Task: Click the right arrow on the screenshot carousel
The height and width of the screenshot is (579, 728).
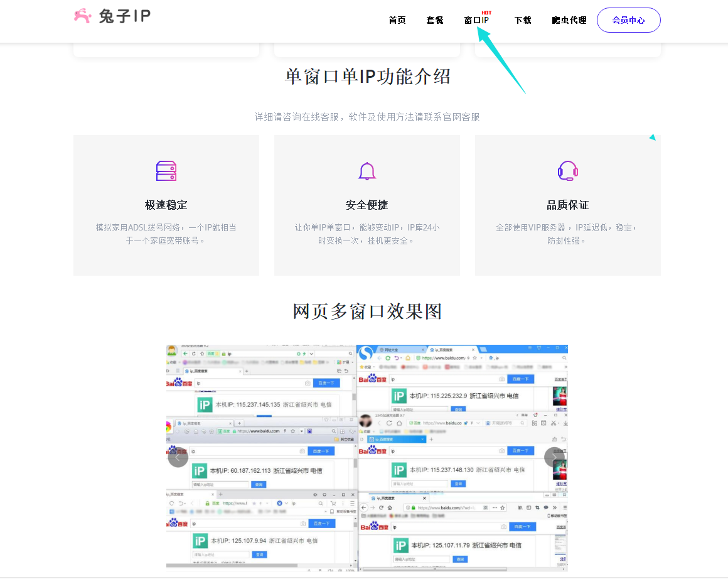Action: click(x=555, y=457)
